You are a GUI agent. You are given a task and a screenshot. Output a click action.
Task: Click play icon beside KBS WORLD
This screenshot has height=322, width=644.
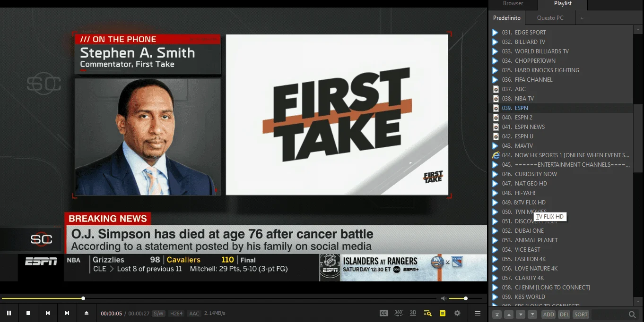(495, 297)
